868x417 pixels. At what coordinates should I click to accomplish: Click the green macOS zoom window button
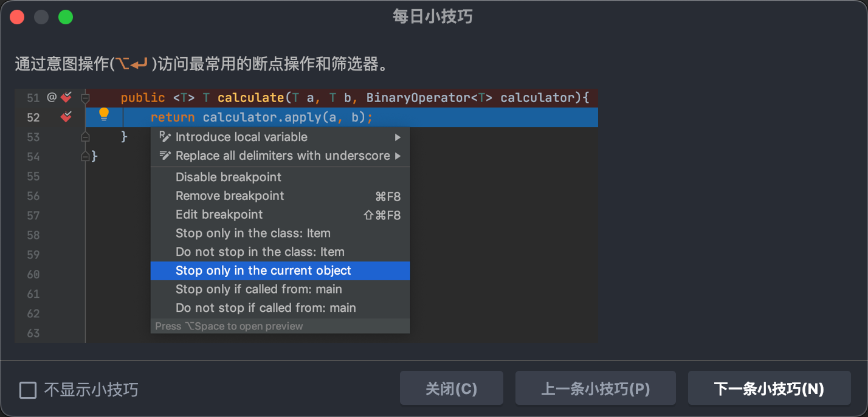(x=66, y=17)
